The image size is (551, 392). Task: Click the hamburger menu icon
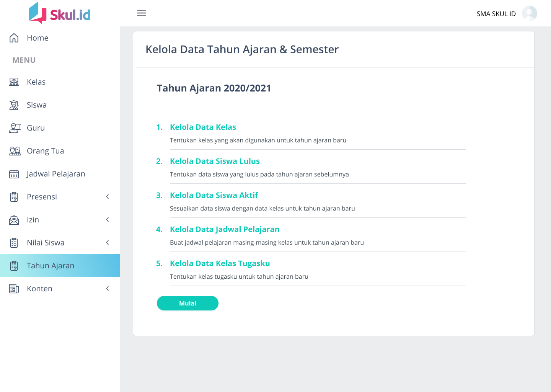pyautogui.click(x=142, y=13)
